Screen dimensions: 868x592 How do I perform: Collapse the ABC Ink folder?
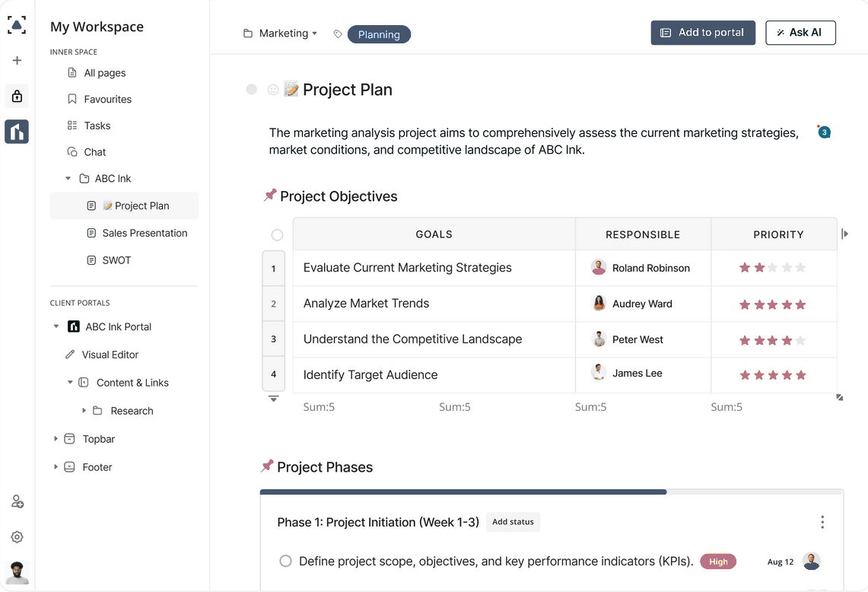[68, 179]
